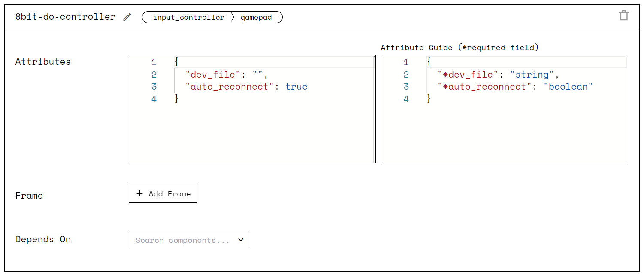Open the Depends On dropdown chevron
This screenshot has width=644, height=277.
tap(241, 240)
